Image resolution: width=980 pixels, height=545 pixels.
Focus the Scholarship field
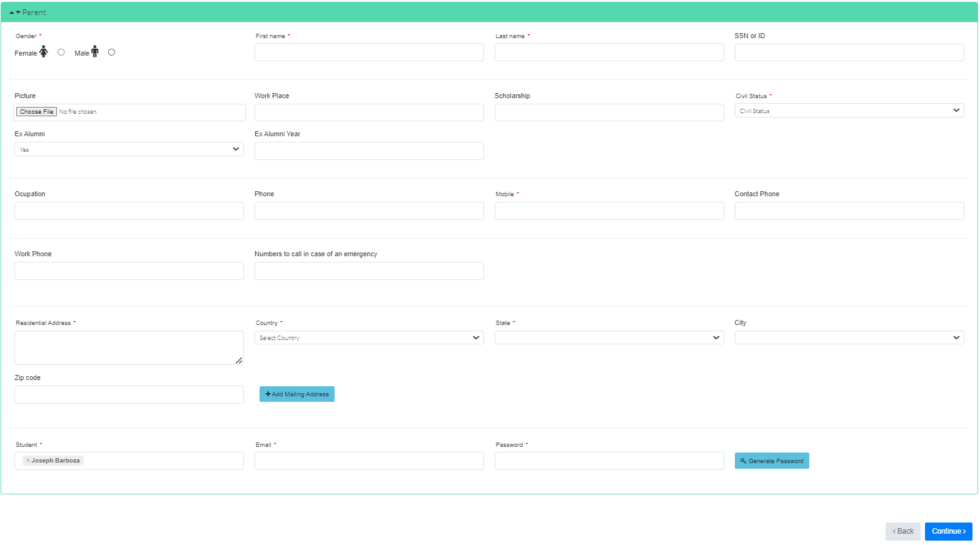[609, 112]
